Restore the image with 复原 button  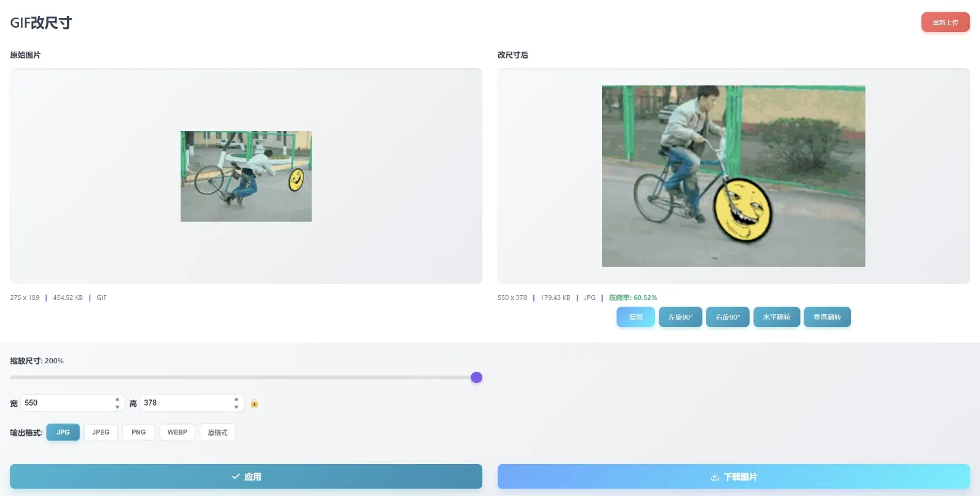point(635,317)
